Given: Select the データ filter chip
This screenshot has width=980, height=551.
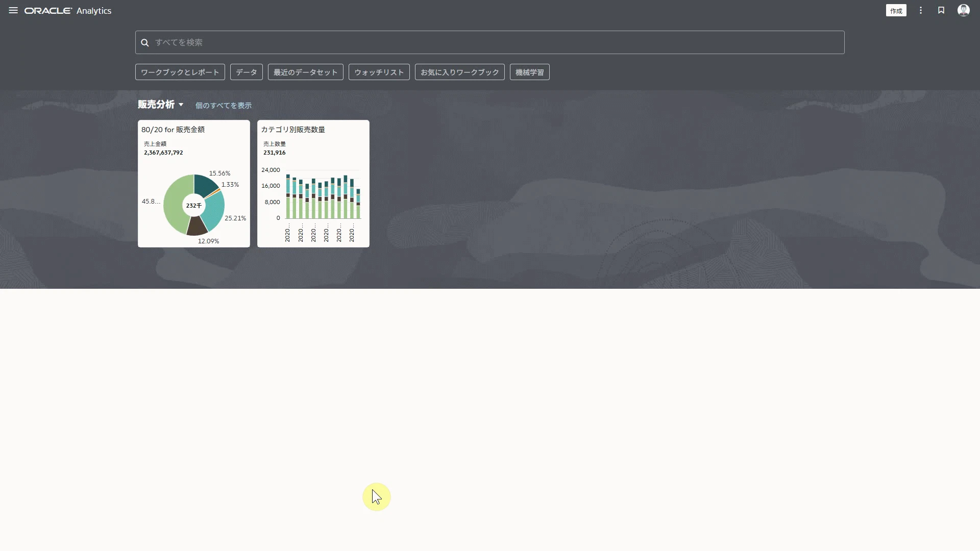Looking at the screenshot, I should click(246, 72).
